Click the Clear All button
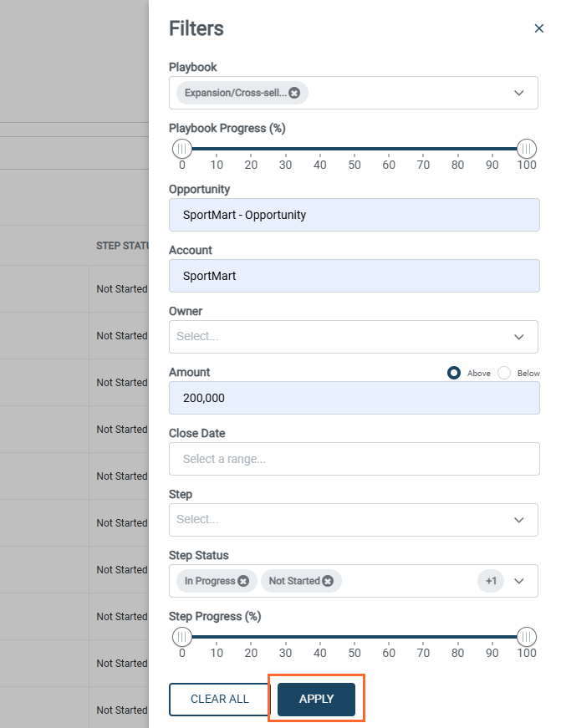This screenshot has width=561, height=728. [x=220, y=699]
